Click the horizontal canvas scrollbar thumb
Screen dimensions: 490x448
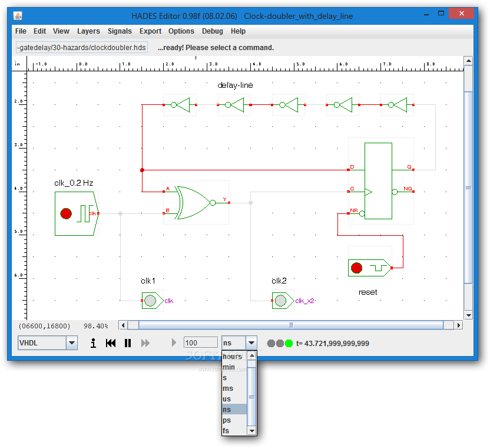click(x=291, y=325)
